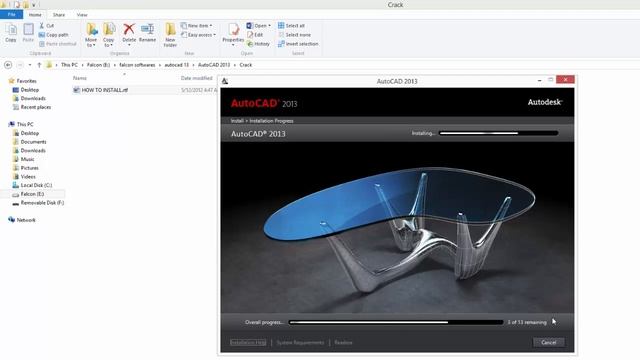
Task: Open Videos under This PC
Action: 24,176
